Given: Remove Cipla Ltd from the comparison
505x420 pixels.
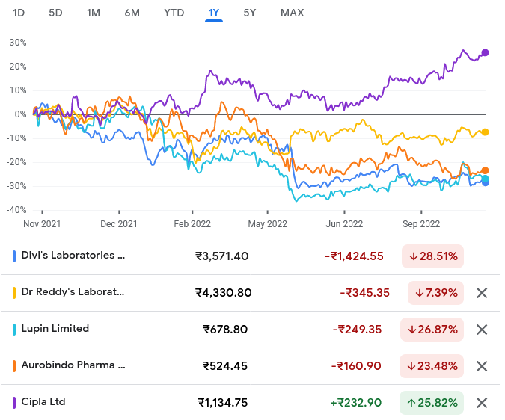Looking at the screenshot, I should tap(482, 403).
